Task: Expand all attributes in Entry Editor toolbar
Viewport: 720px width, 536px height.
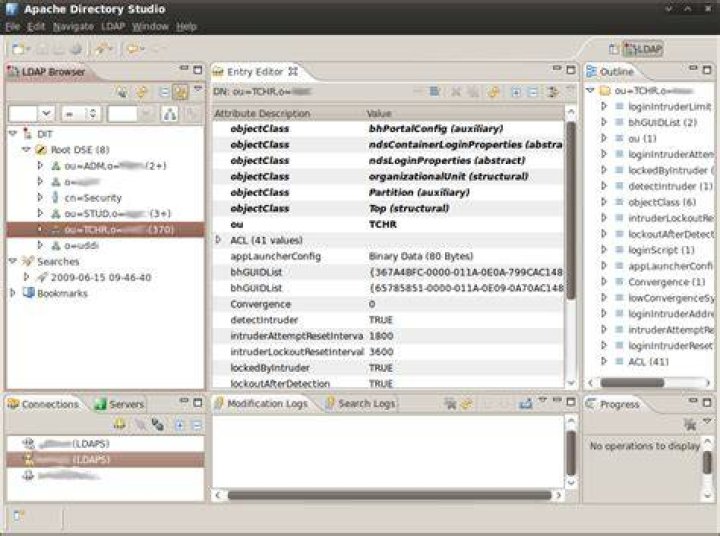Action: click(x=516, y=92)
